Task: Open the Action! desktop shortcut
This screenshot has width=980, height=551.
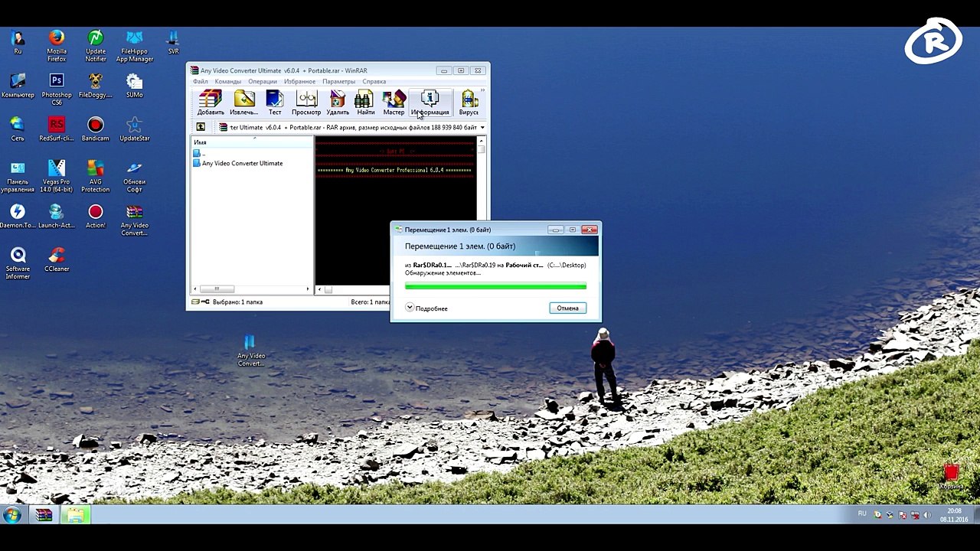Action: (x=96, y=217)
